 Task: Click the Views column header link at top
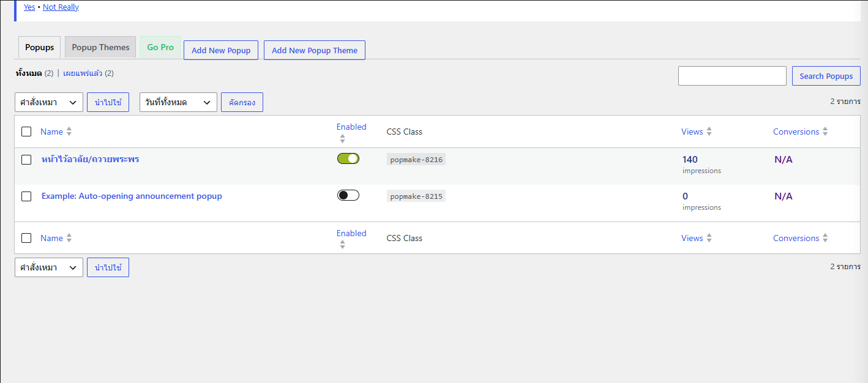coord(692,132)
